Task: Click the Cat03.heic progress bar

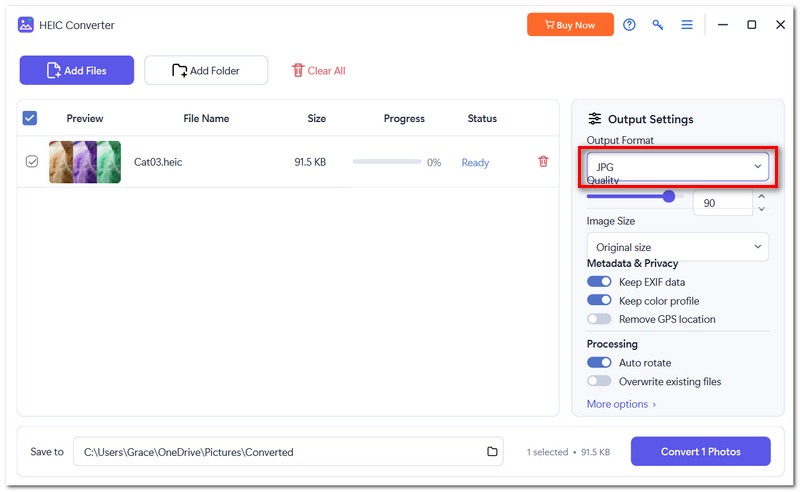Action: pos(387,162)
